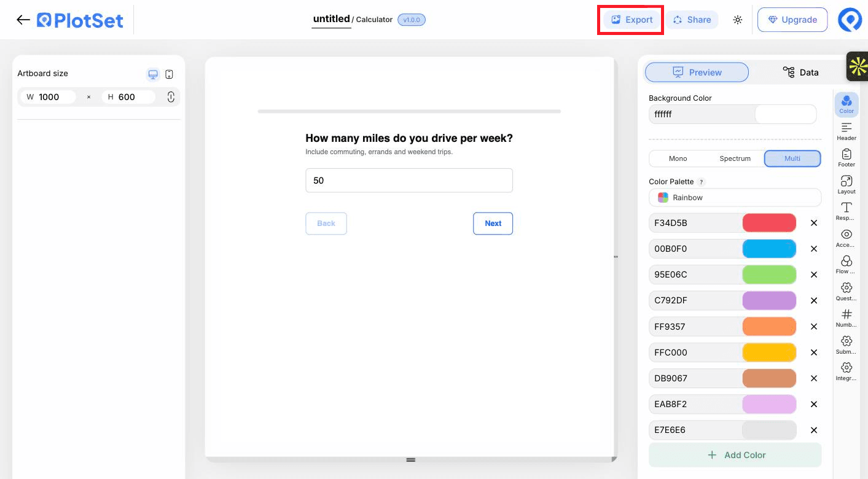Select the desktop artboard size icon
This screenshot has width=868, height=479.
pos(153,74)
